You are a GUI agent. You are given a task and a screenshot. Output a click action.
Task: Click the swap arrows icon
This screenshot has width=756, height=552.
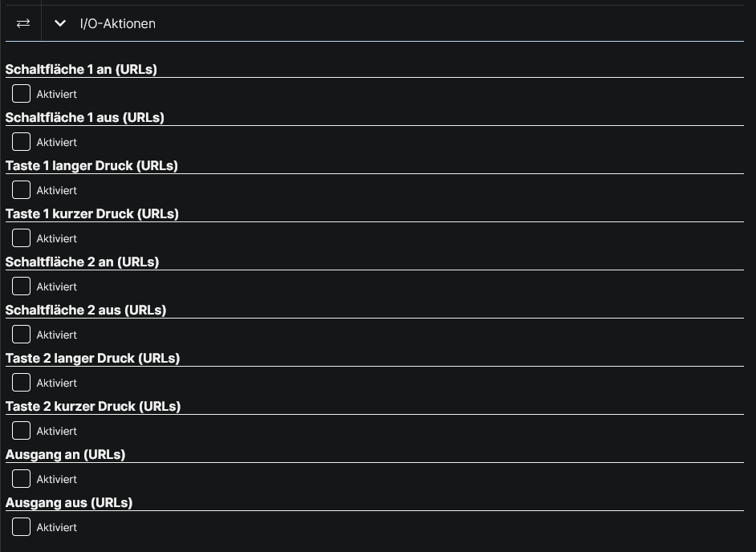23,23
